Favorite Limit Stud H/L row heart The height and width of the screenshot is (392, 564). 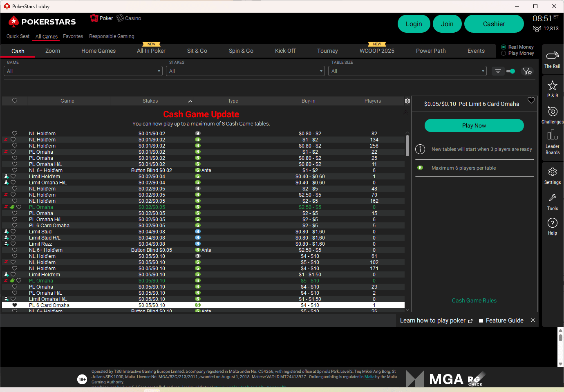coord(13,238)
